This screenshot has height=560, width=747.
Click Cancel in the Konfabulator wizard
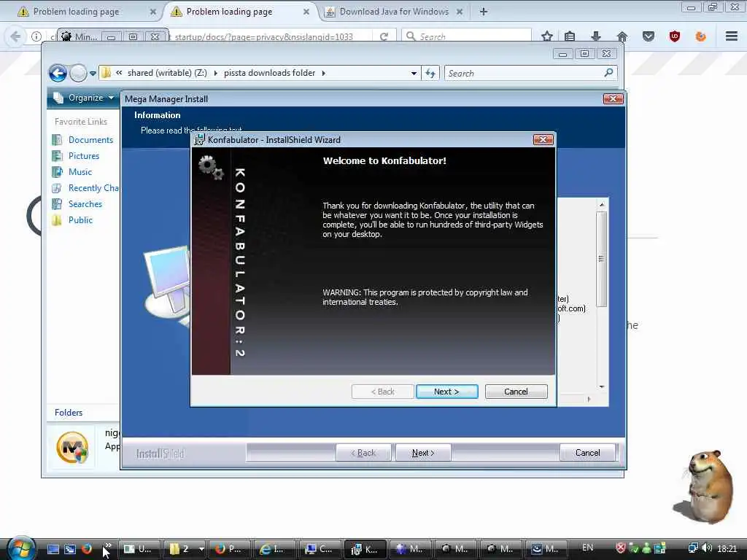[x=516, y=392]
